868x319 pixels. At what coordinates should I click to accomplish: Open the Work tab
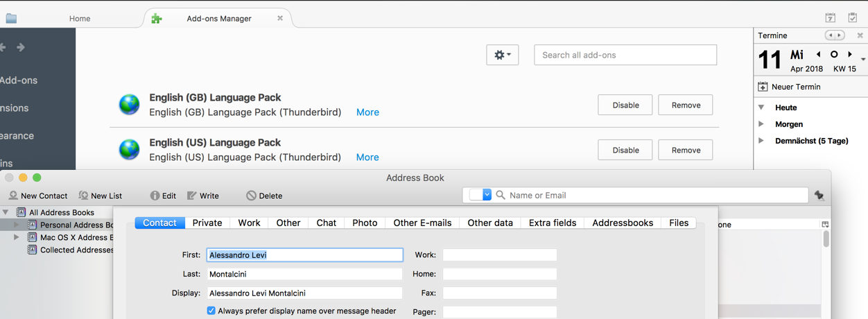coord(249,223)
